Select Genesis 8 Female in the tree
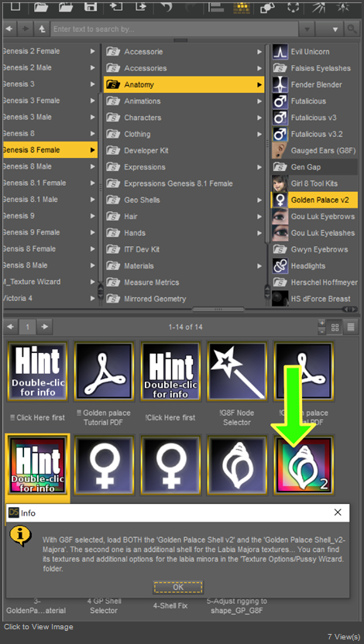 click(50, 150)
